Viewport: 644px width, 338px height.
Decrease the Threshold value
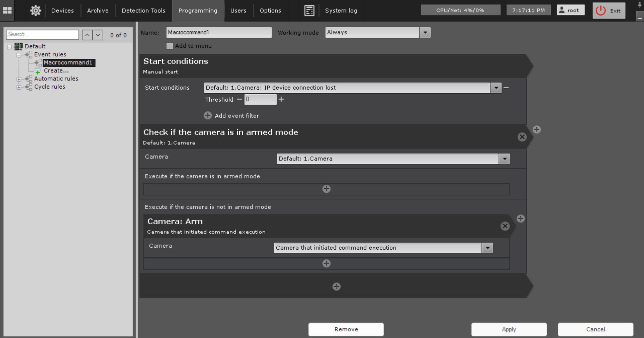[x=239, y=99]
